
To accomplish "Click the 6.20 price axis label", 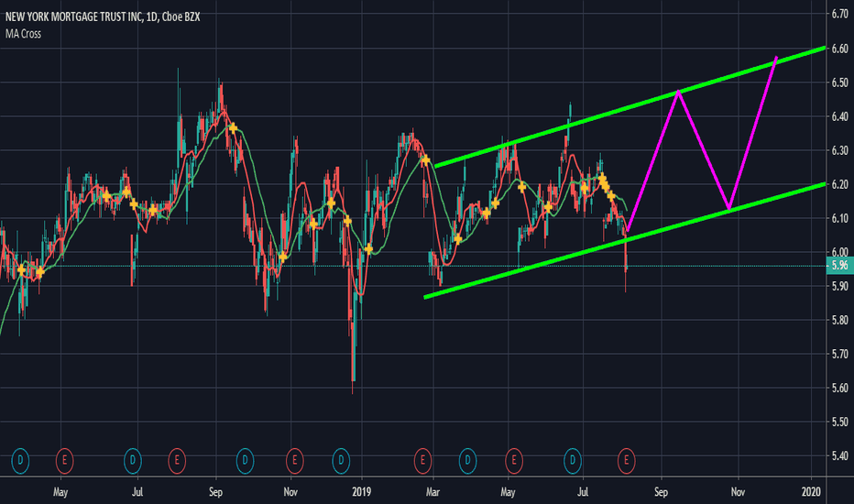I will coord(840,184).
